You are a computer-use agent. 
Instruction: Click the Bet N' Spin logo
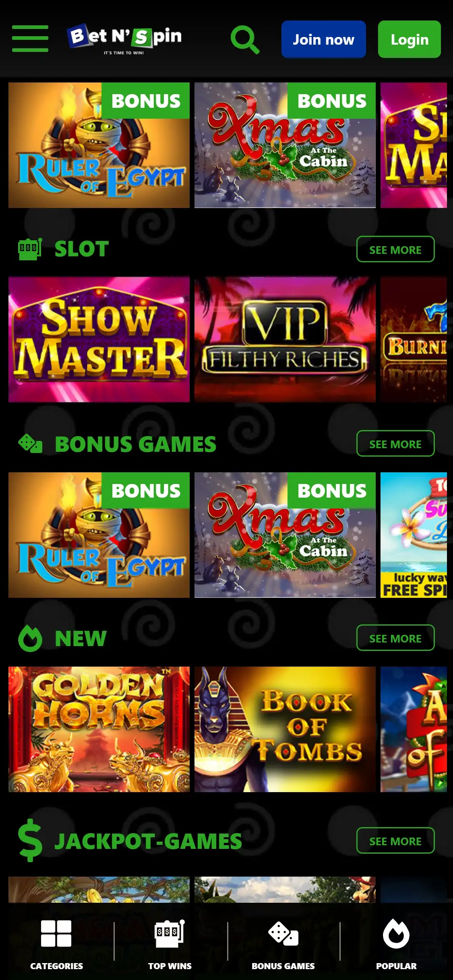click(124, 39)
